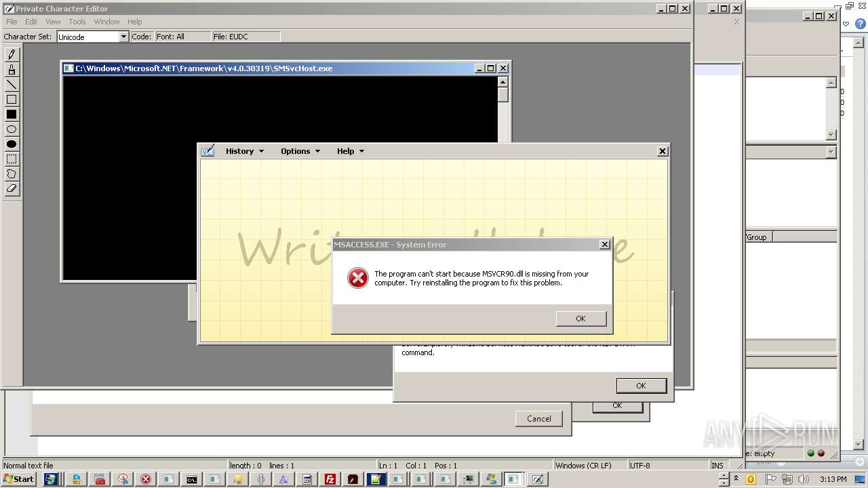The height and width of the screenshot is (488, 868).
Task: Click the red error icon in MSACCESS dialog
Action: coord(357,278)
